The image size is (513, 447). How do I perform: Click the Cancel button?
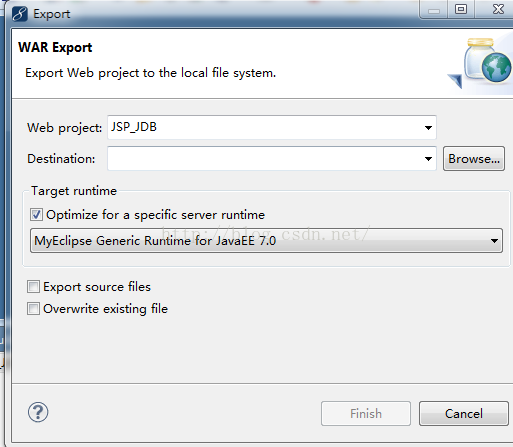click(x=464, y=414)
